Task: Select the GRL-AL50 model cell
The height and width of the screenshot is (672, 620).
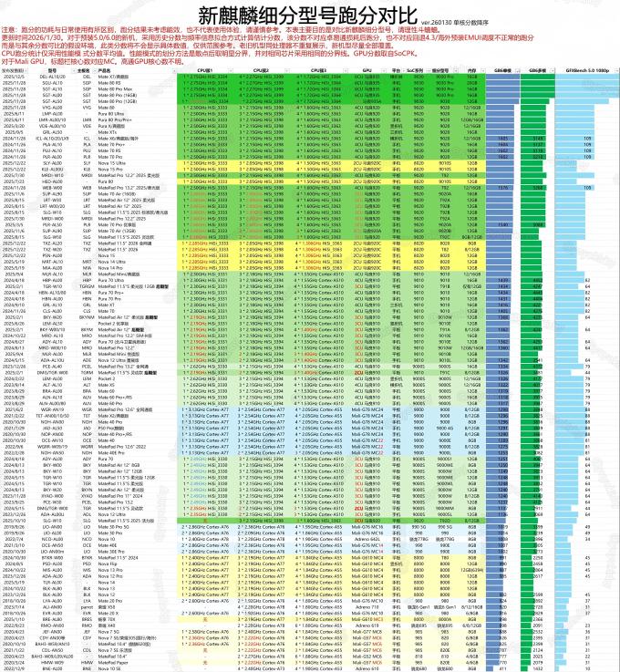Action: click(52, 132)
